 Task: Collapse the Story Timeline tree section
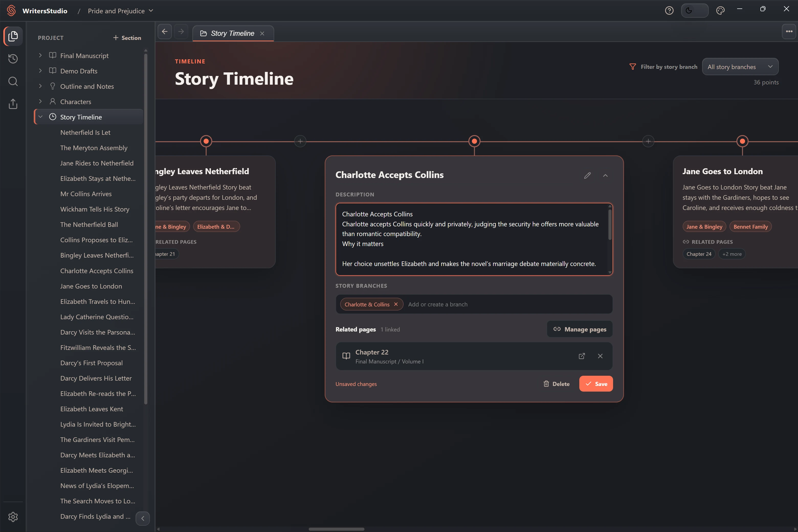coord(40,117)
